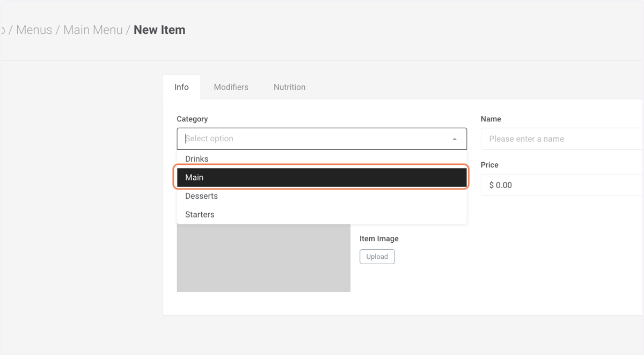644x355 pixels.
Task: Open Main Menu breadcrumb link
Action: pyautogui.click(x=93, y=30)
